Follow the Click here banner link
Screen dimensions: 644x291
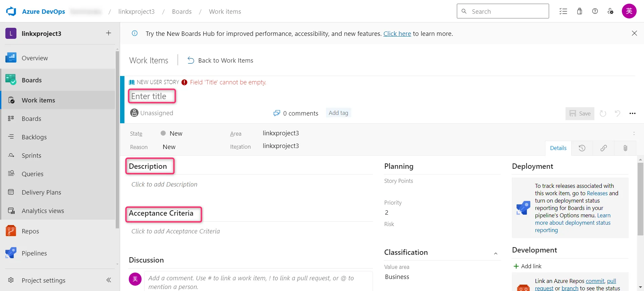397,33
